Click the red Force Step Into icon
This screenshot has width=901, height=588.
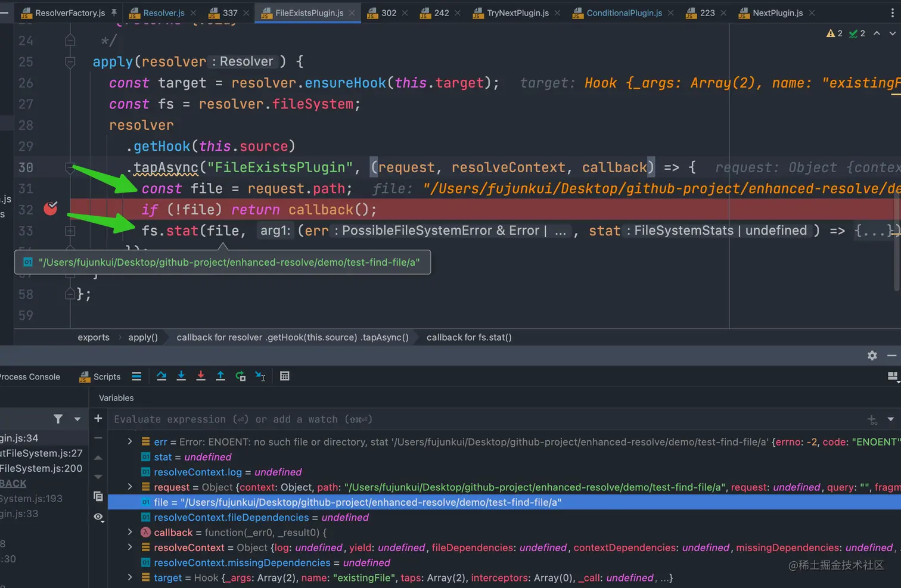201,376
